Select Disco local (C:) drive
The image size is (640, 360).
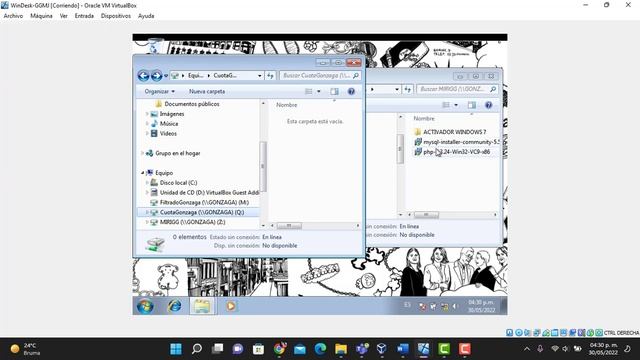click(178, 183)
